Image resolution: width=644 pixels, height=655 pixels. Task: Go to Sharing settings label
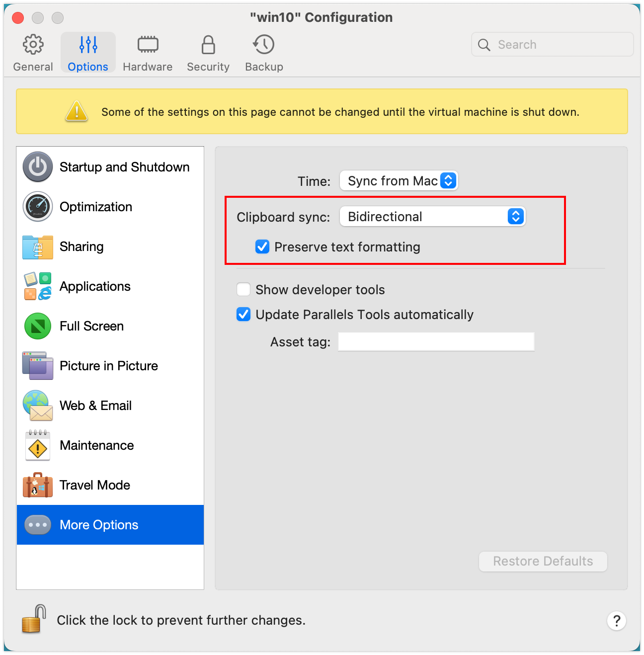[81, 246]
